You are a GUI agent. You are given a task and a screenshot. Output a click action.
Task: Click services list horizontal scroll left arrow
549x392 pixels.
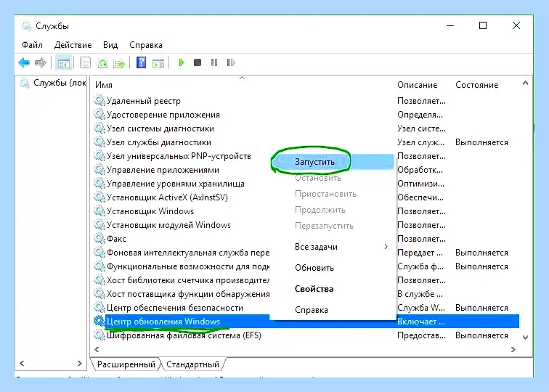[97, 349]
